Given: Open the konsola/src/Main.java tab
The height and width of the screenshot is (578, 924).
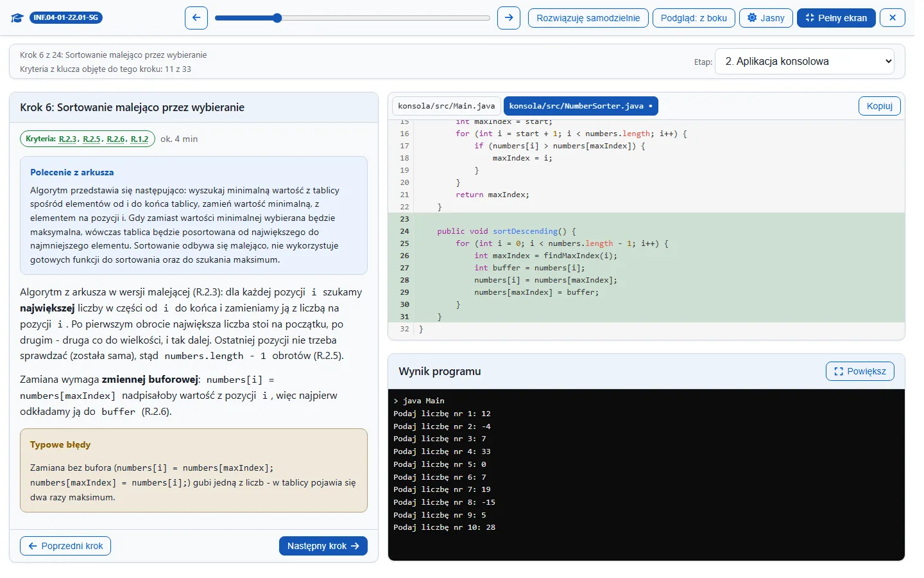Looking at the screenshot, I should point(447,106).
